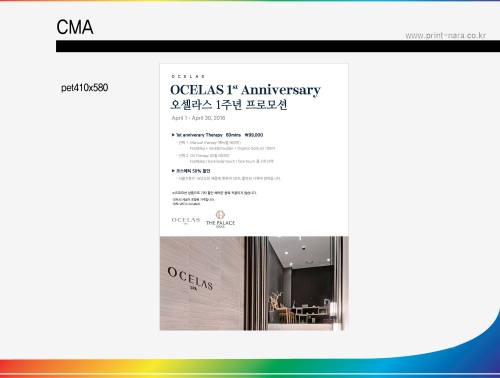Click triangle bullet before 1st anniversary Therapy

coord(173,135)
